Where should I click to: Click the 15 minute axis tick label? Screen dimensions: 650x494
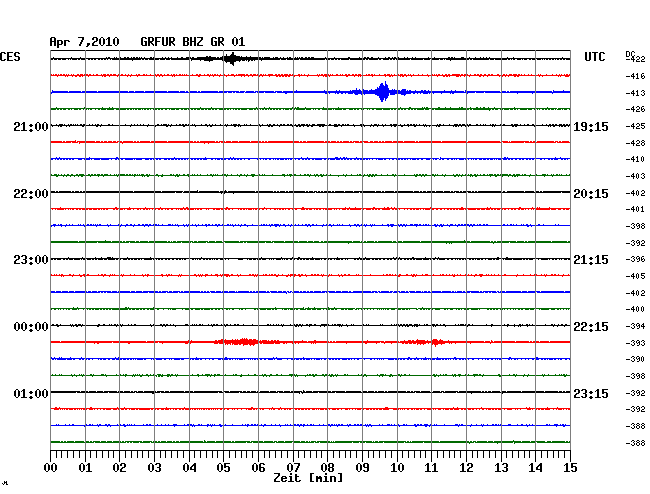pos(570,468)
